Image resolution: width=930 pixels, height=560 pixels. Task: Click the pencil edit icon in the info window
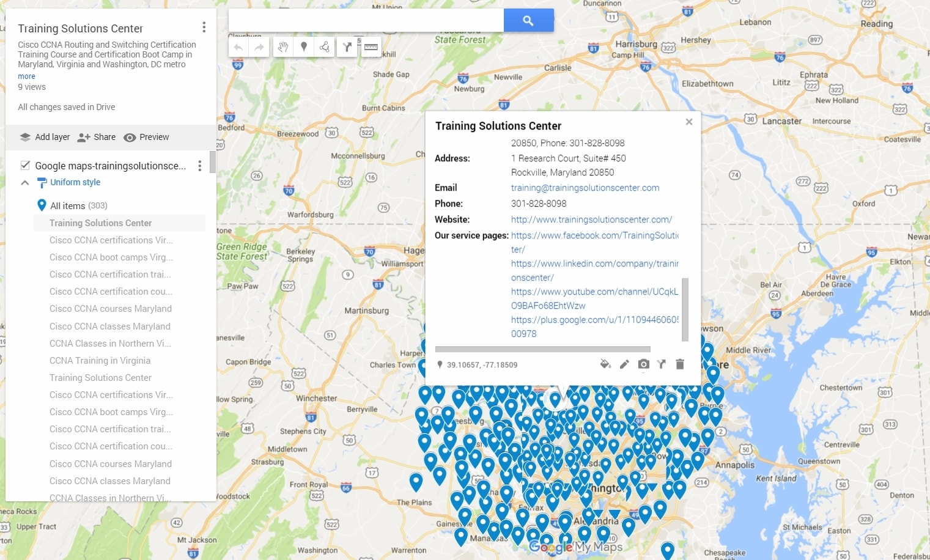point(624,364)
